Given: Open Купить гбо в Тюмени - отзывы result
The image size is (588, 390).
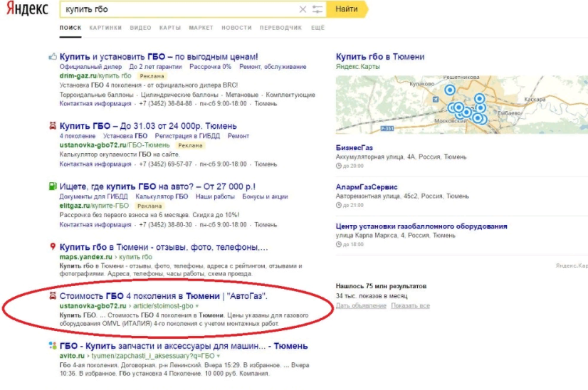Looking at the screenshot, I should click(164, 247).
